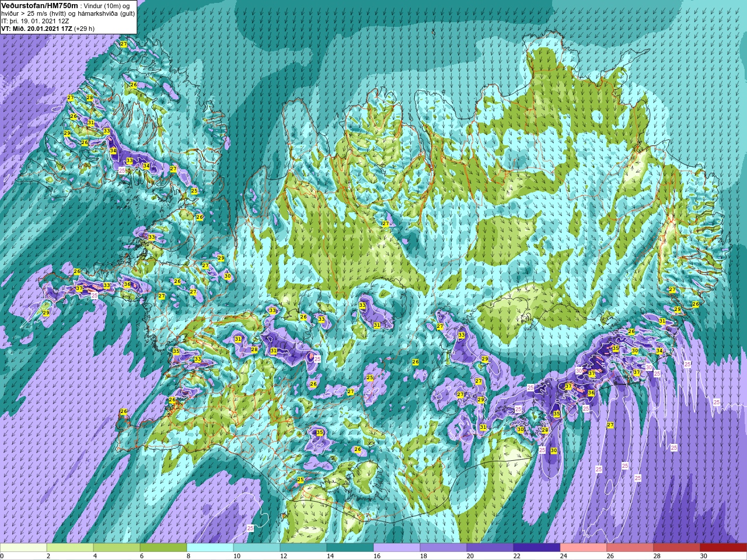Image resolution: width=747 pixels, height=560 pixels.
Task: Select the "12" tick label on legend scale
Action: 284,556
